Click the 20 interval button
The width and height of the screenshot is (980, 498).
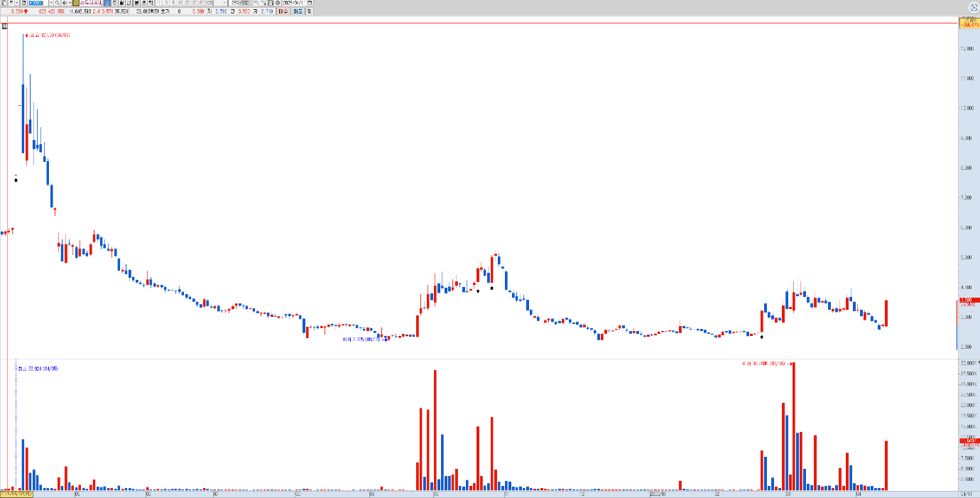point(187,4)
